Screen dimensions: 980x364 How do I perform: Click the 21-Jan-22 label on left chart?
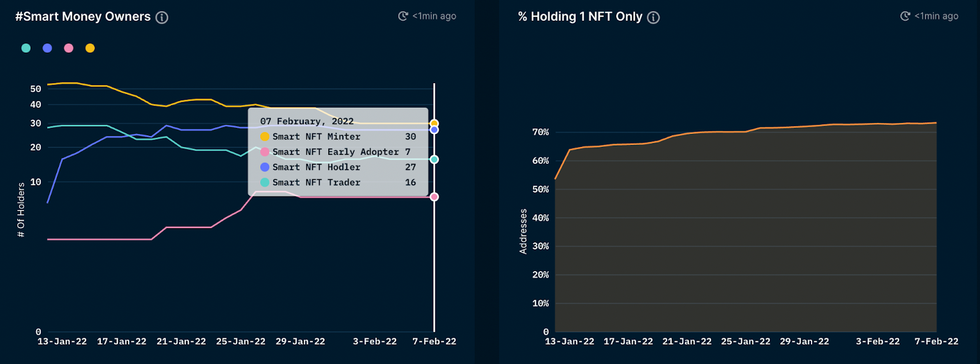tap(181, 341)
